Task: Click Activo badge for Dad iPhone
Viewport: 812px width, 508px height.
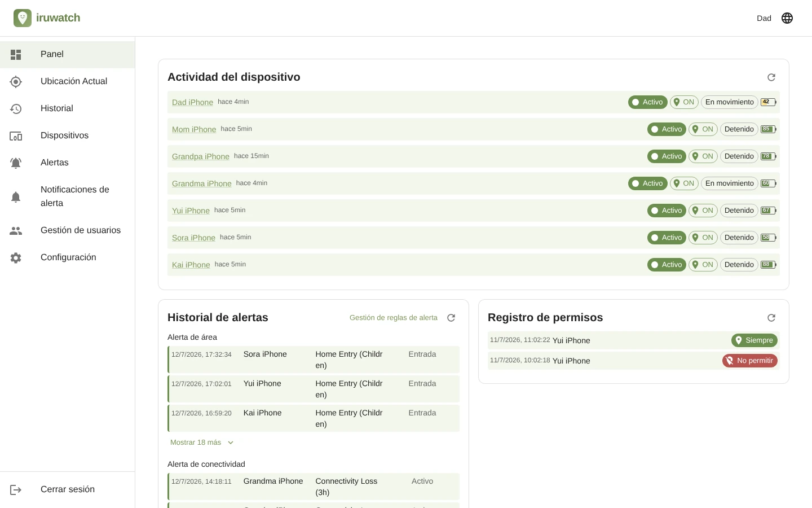Action: click(x=648, y=102)
